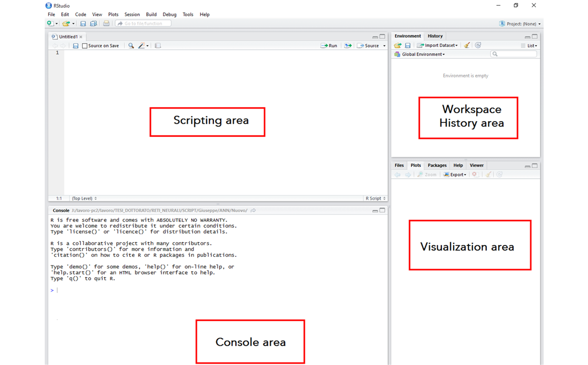Select the Untitled1 script tab
Viewport: 588px width, 365px height.
(68, 37)
